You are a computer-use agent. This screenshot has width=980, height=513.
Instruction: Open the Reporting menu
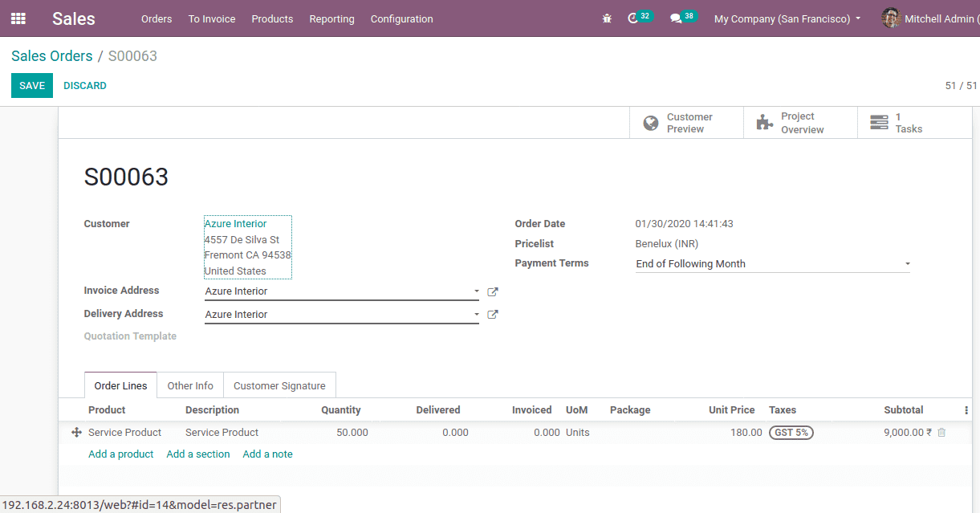click(x=331, y=18)
